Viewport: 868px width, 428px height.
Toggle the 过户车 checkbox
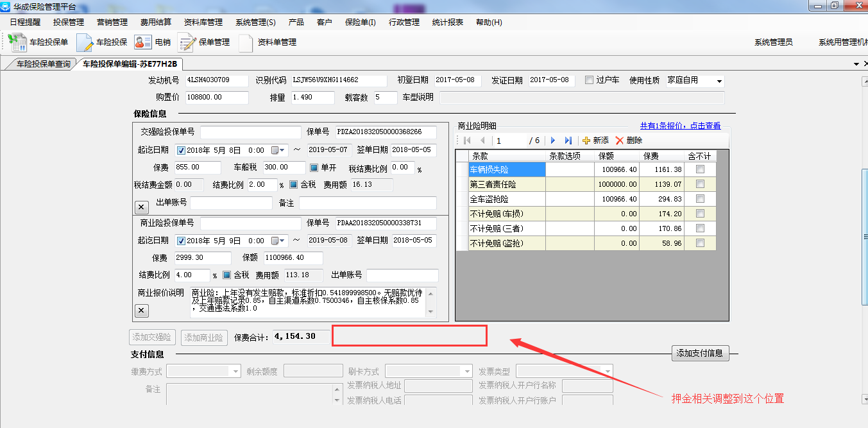click(x=589, y=80)
